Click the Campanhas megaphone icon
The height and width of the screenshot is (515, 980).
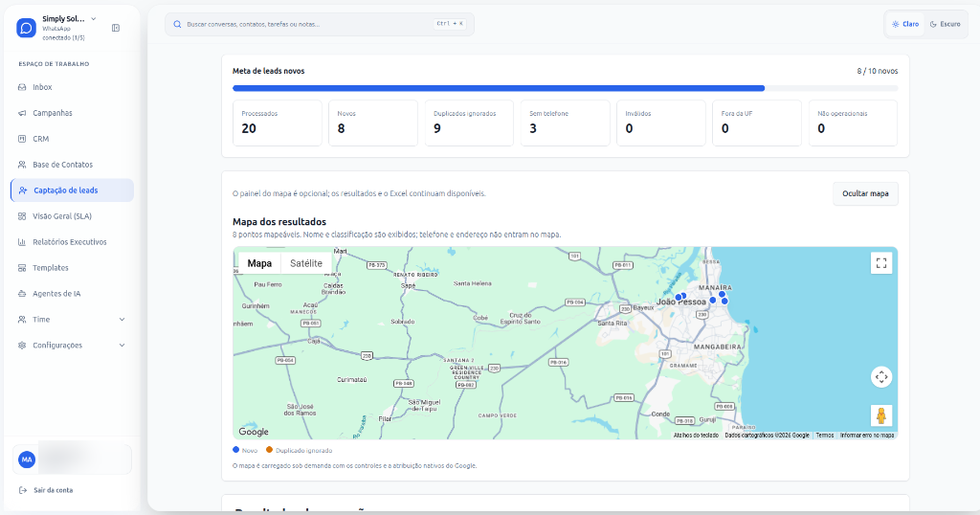[22, 113]
